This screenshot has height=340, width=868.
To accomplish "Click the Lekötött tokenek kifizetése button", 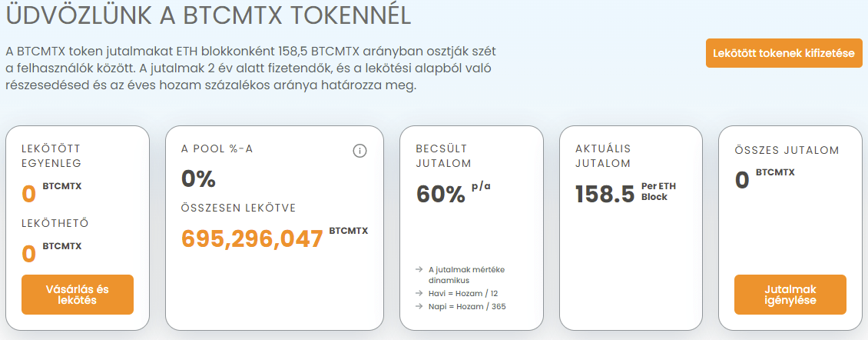I will 784,53.
